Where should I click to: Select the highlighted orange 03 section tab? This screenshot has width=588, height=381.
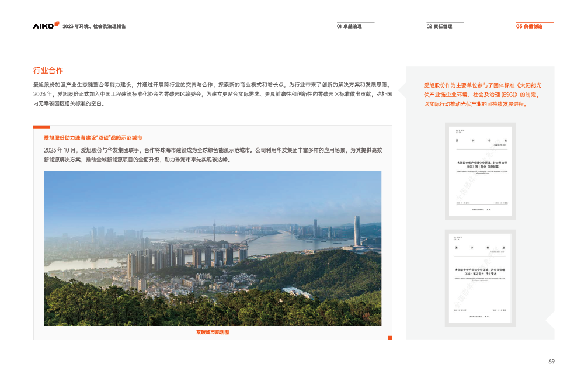tap(529, 26)
